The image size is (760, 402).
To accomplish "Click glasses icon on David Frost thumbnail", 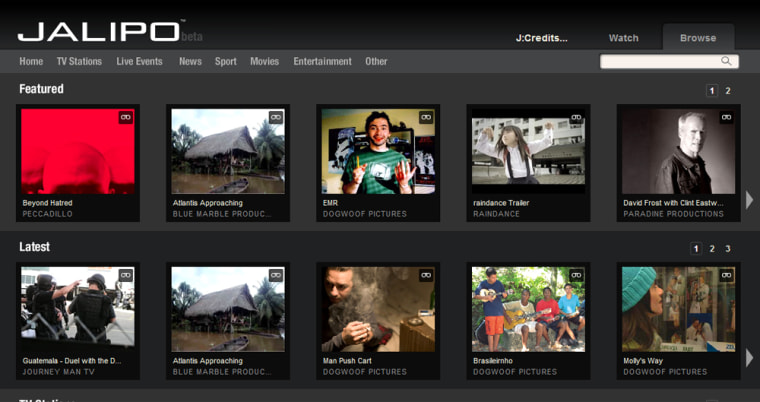I will point(727,117).
